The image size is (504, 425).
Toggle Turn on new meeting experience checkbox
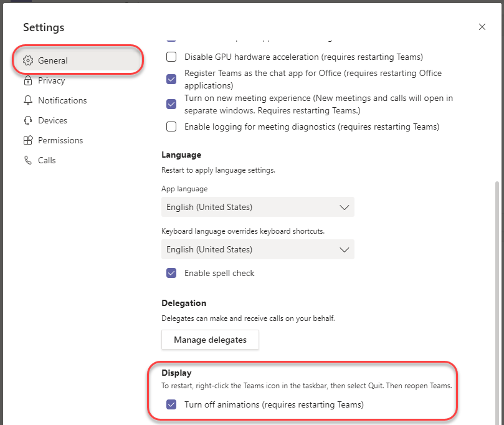pyautogui.click(x=171, y=104)
